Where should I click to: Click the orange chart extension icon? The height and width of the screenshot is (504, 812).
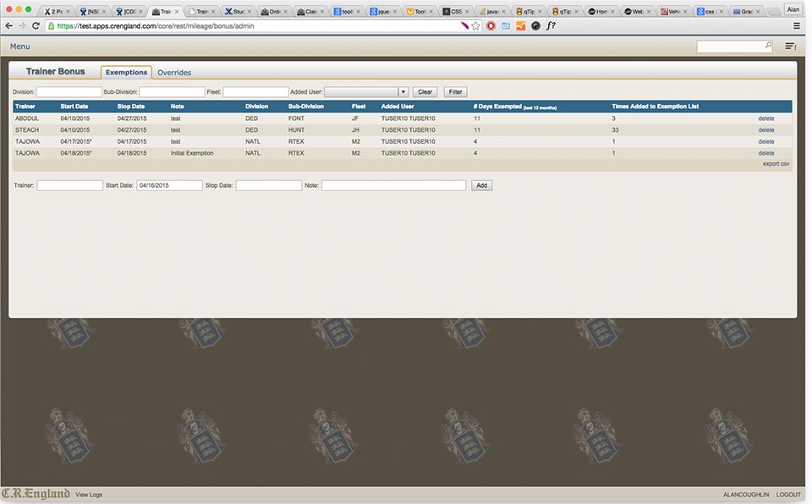[x=520, y=25]
